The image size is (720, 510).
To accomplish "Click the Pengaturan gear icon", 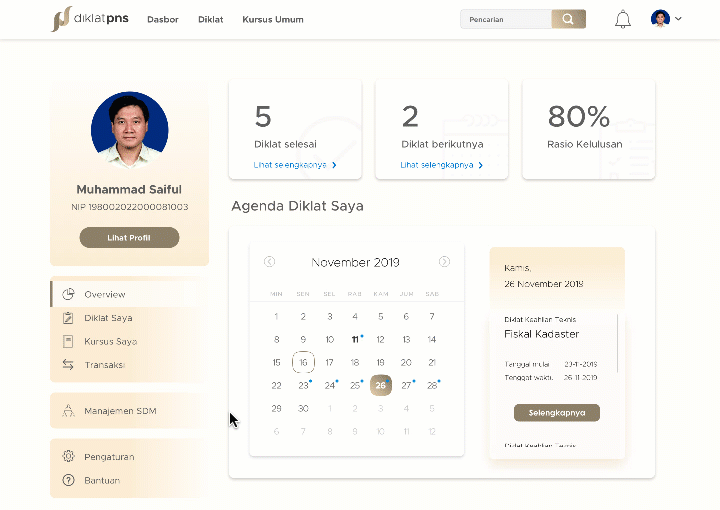I will 68,456.
